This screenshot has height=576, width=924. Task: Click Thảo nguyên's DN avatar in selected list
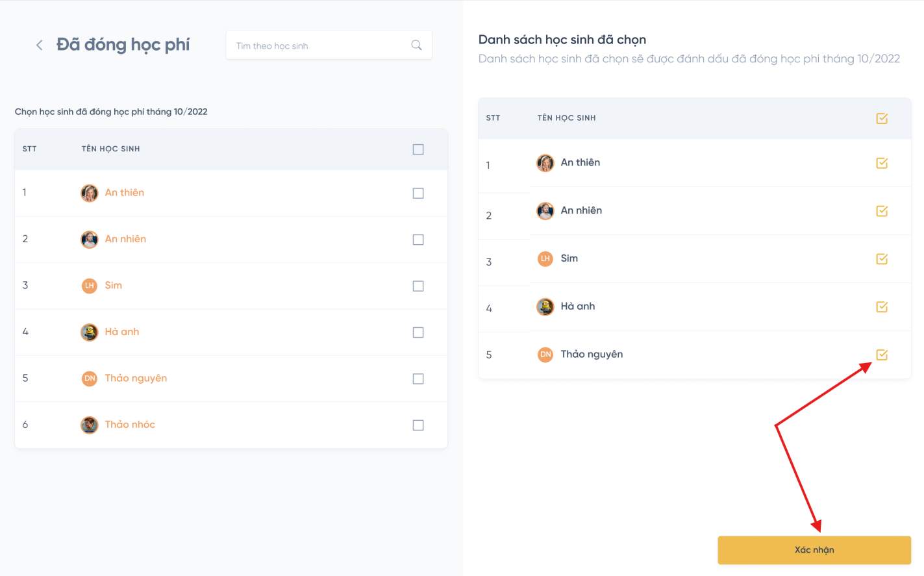(545, 355)
